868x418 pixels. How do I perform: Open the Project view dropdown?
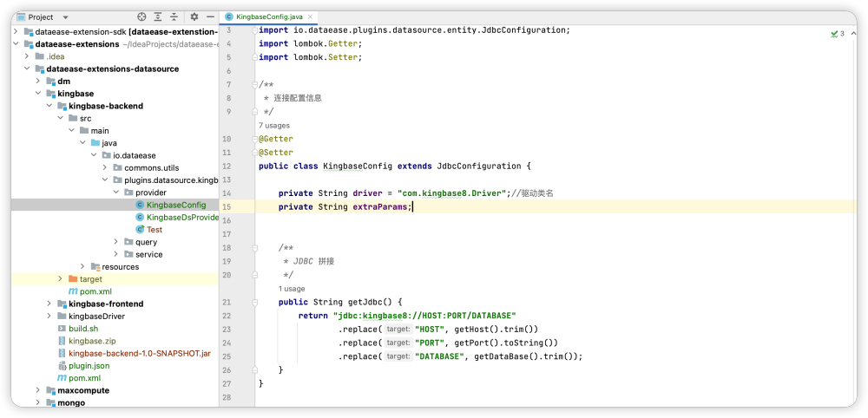pyautogui.click(x=66, y=17)
